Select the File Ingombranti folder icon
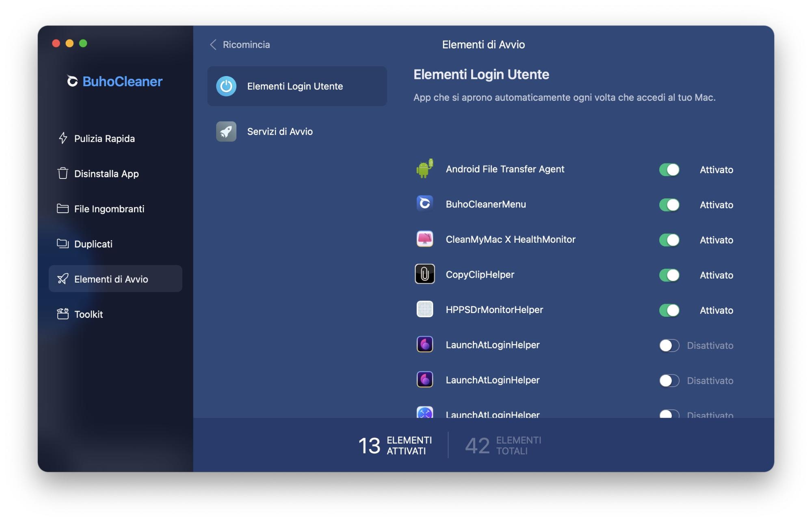812x522 pixels. [63, 209]
